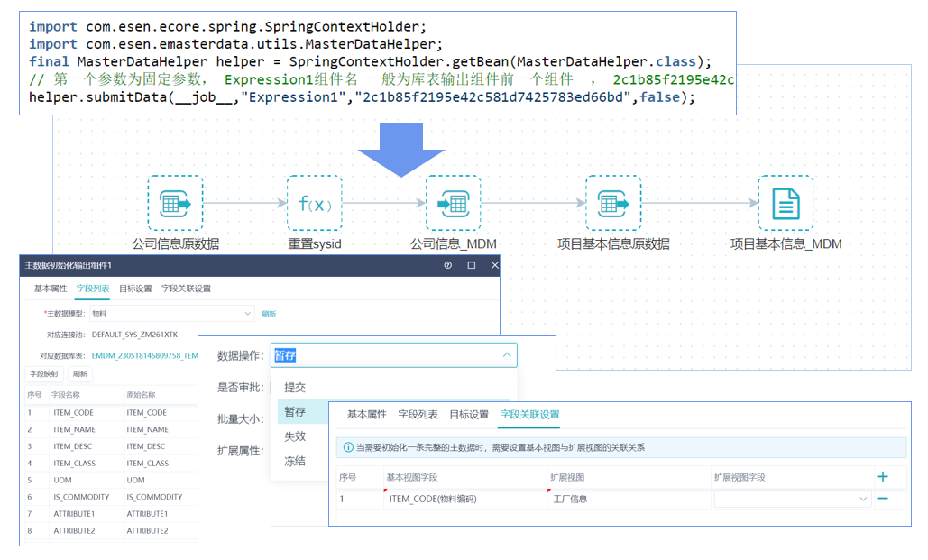Switch to 基本属性 tab beside 字段关联设置 panel

pos(366,415)
